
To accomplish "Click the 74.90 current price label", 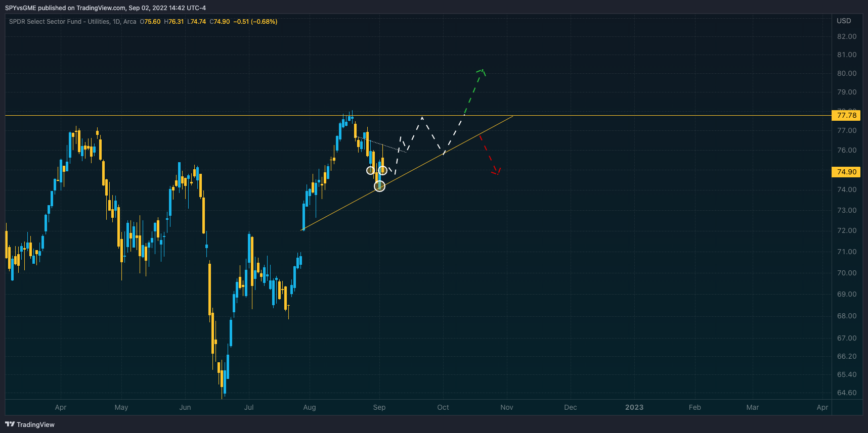I will click(846, 172).
